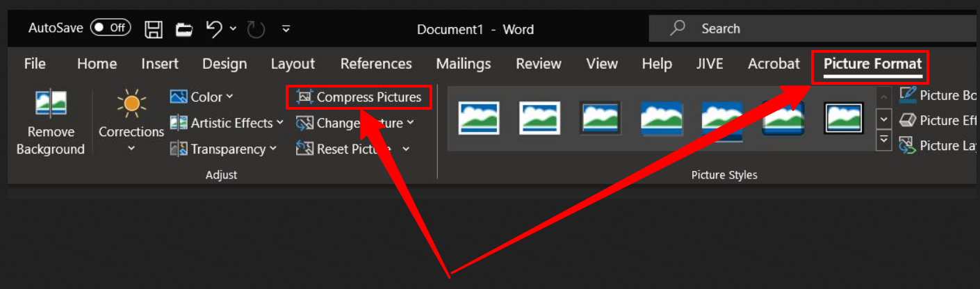Expand the Customize Quick Access Toolbar arrow

click(286, 29)
